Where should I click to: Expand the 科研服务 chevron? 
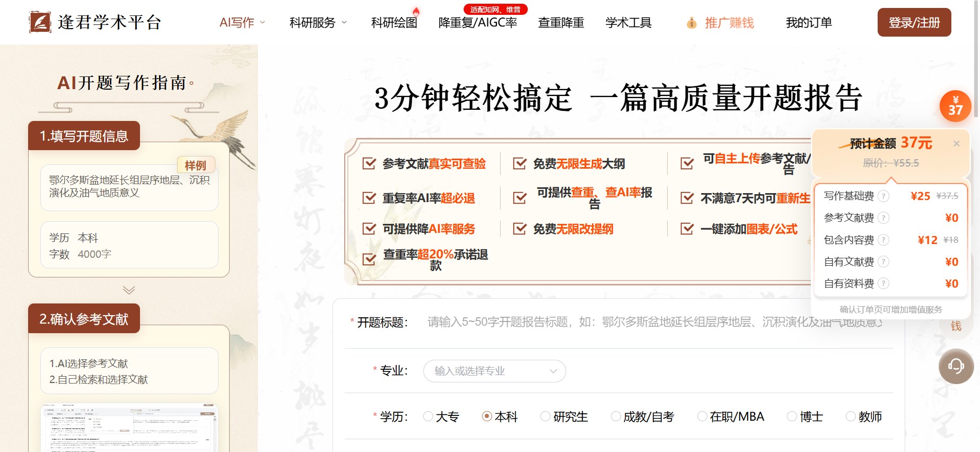344,23
